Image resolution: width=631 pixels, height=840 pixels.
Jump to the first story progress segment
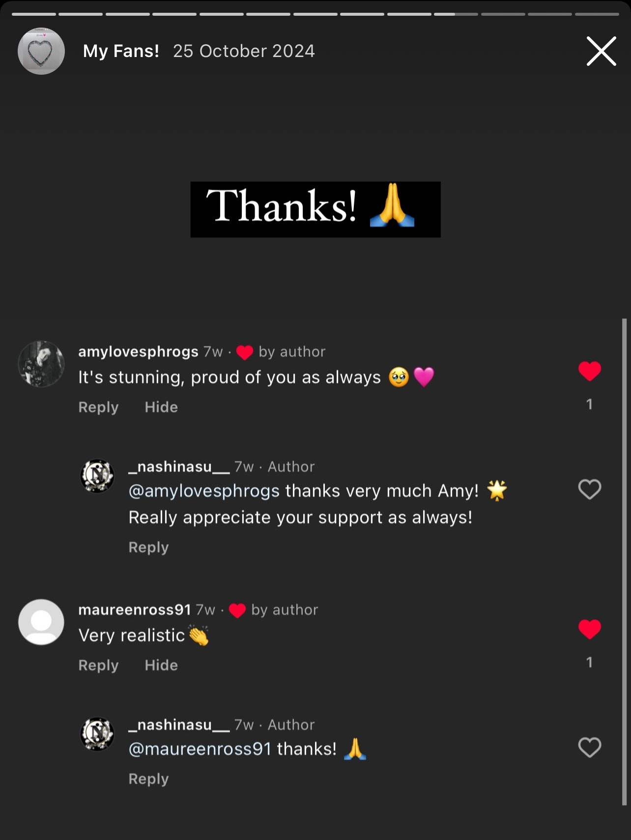pyautogui.click(x=33, y=14)
